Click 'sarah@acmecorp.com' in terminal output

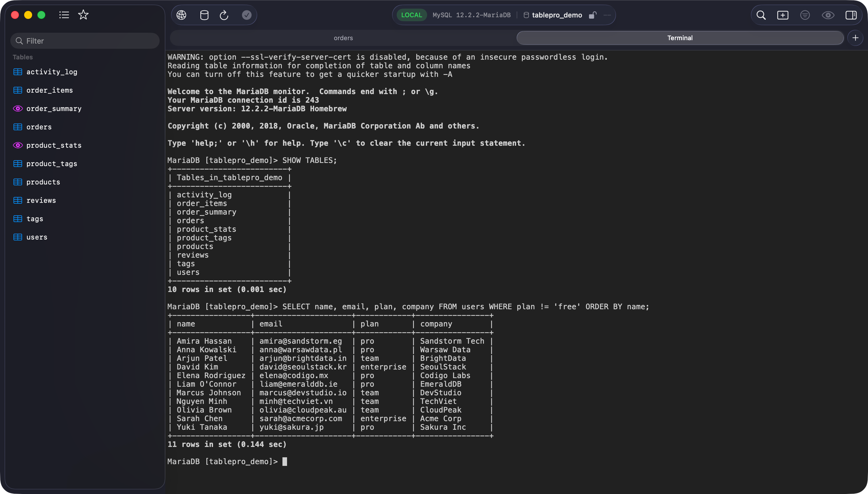click(x=301, y=419)
